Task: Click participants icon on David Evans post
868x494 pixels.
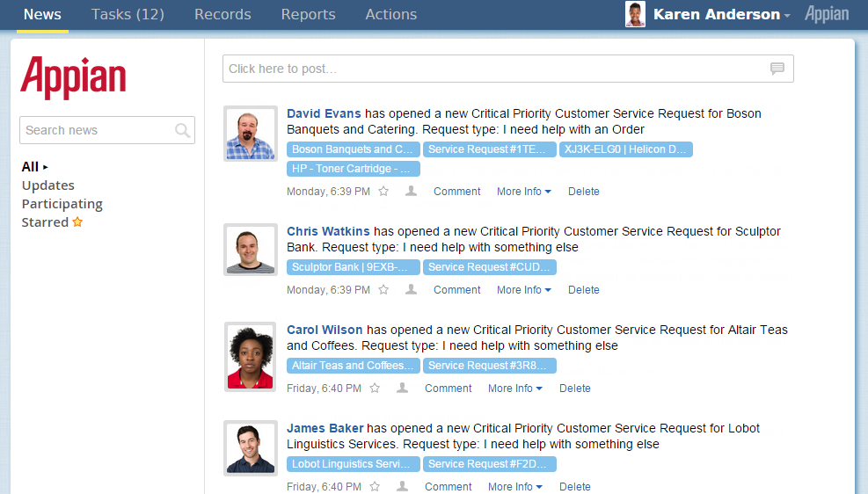Action: [411, 191]
